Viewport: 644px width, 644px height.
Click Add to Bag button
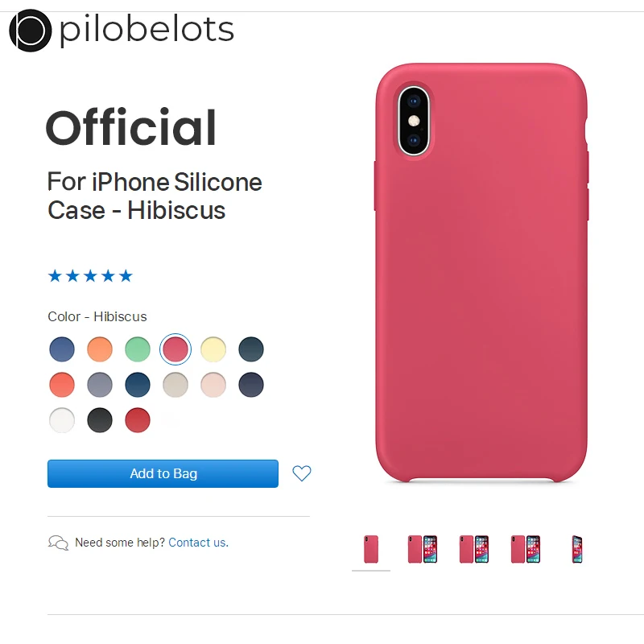163,473
